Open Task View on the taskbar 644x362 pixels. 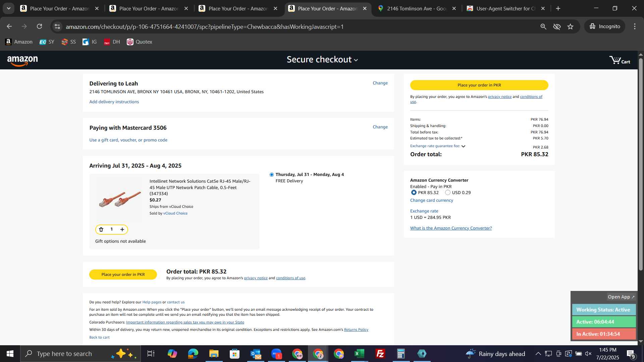coord(151,354)
